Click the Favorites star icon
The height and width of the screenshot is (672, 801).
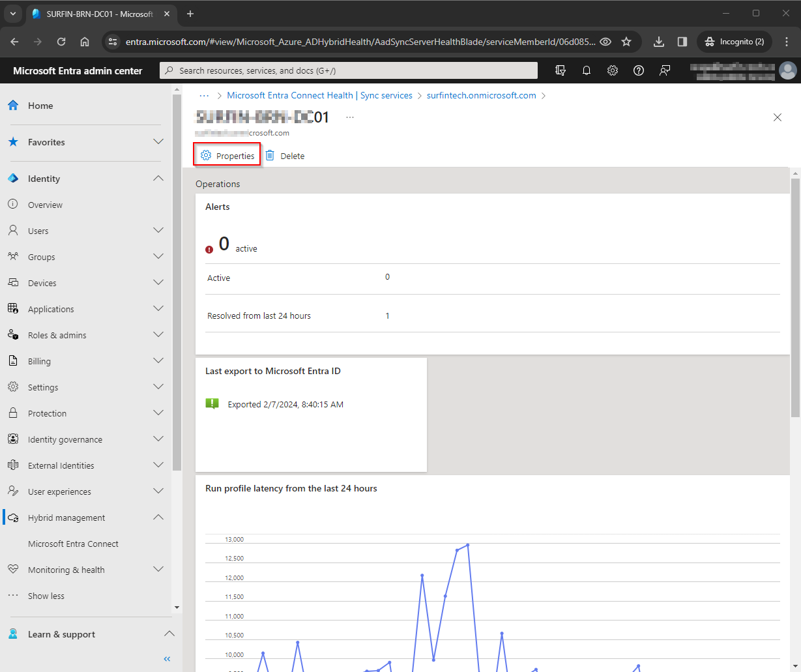click(13, 142)
